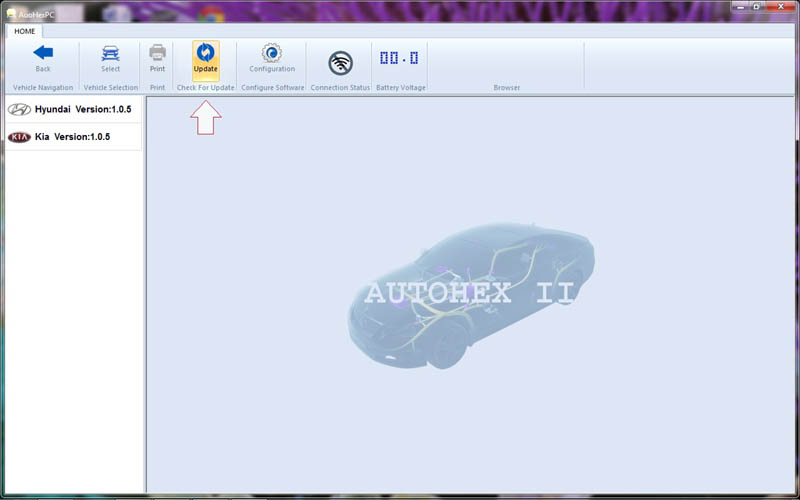
Task: Click the Connection Status wifi icon
Action: [340, 63]
